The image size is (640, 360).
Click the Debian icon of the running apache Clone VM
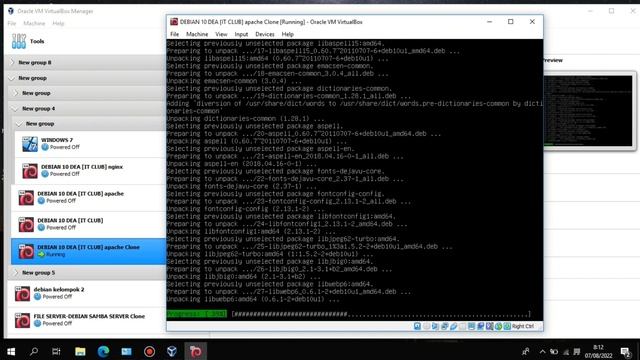click(26, 251)
